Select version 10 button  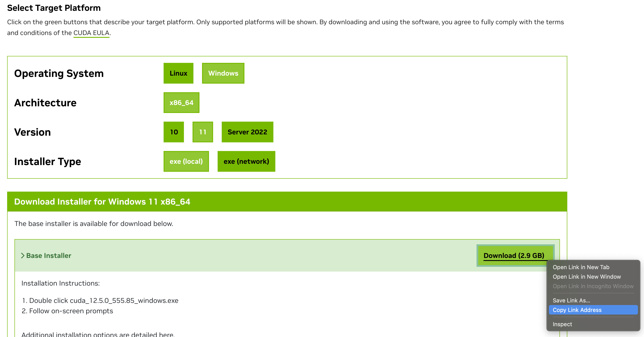pos(174,132)
